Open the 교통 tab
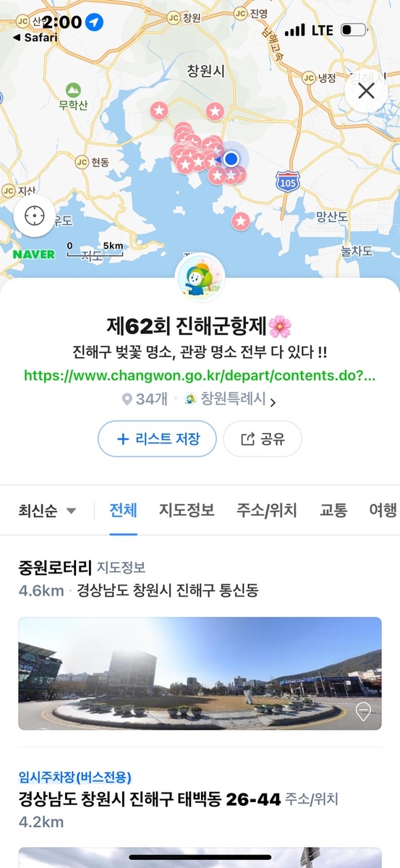 333,510
